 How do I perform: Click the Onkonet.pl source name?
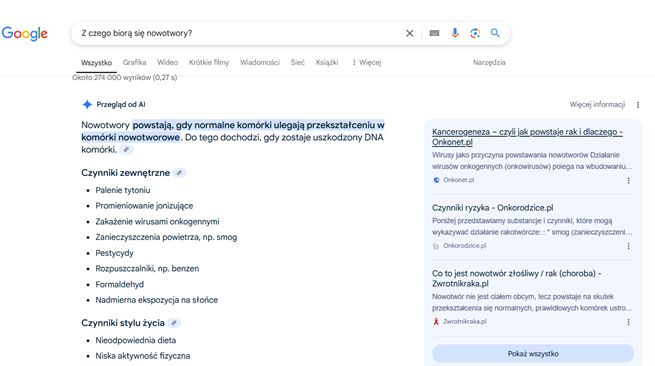tap(459, 180)
